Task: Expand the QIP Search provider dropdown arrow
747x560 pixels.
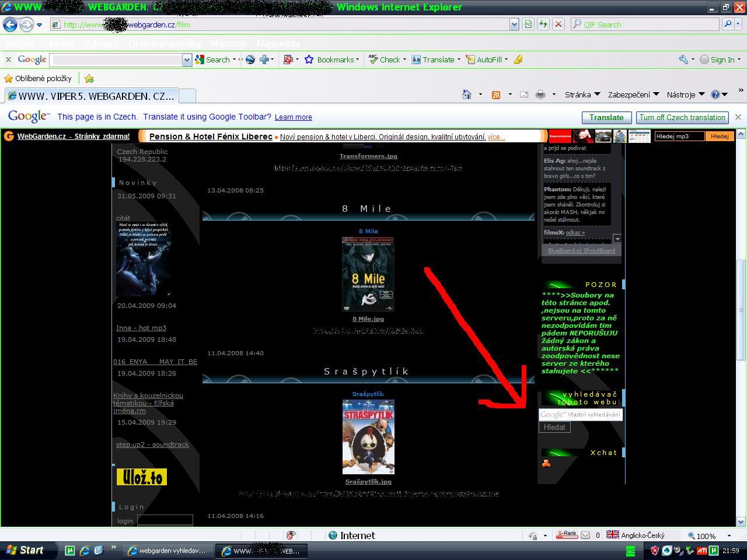Action: pos(738,24)
